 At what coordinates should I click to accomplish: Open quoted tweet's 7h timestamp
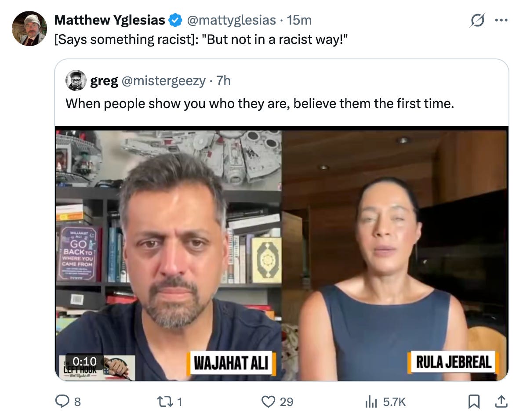223,81
